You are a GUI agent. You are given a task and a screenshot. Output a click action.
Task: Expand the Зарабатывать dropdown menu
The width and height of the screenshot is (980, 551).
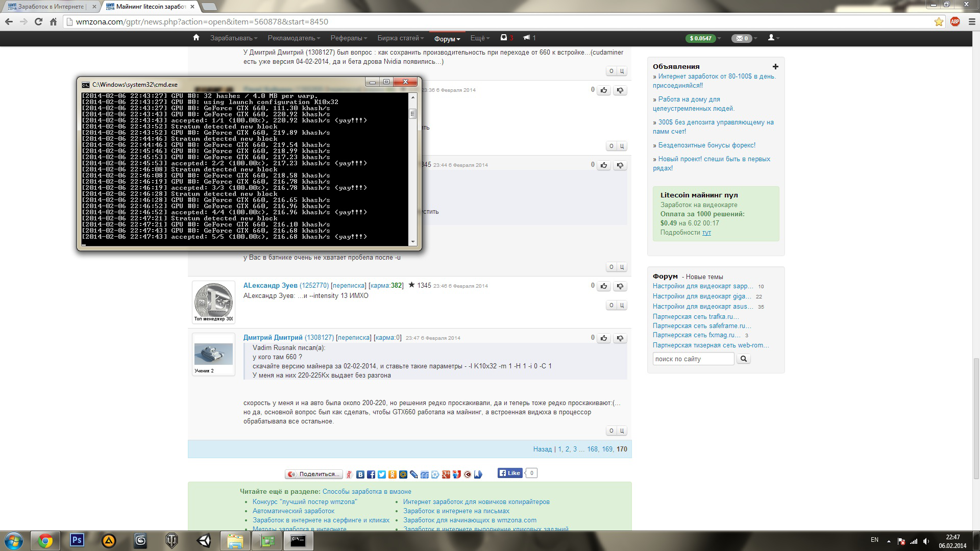[x=234, y=38]
